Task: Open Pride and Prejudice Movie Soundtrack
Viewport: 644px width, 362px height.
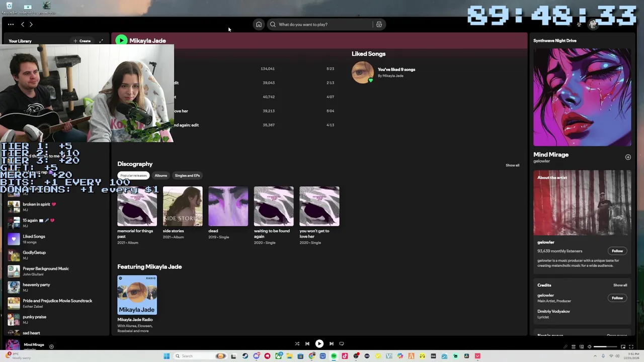Action: coord(55,303)
